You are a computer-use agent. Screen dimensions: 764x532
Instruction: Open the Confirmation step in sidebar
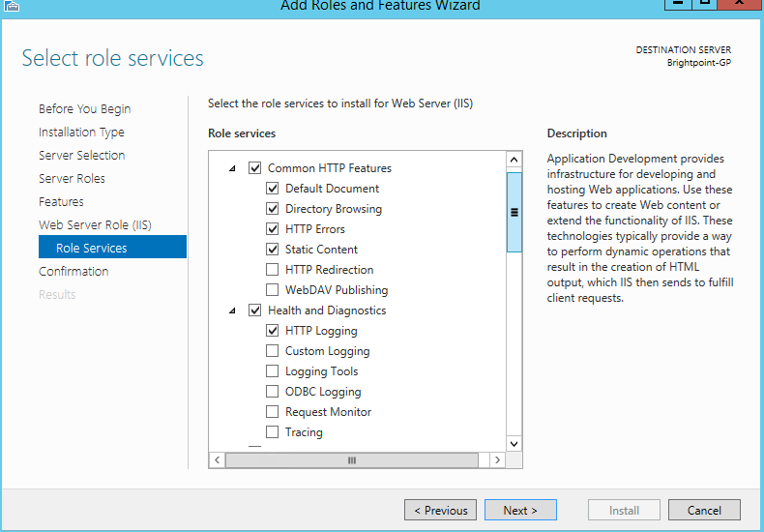point(73,272)
